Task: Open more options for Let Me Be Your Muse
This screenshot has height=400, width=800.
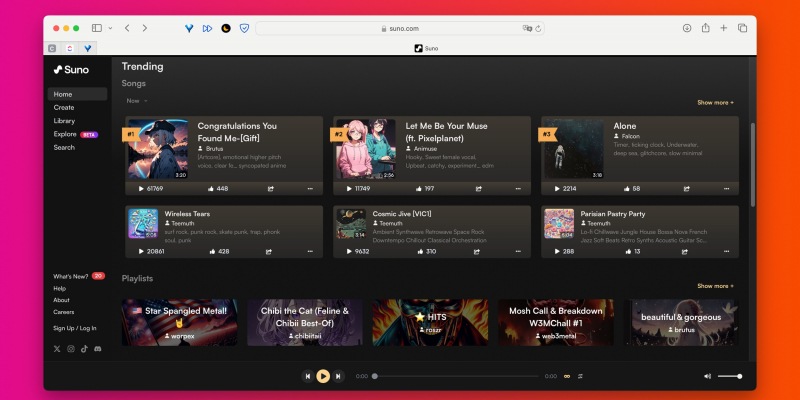Action: pyautogui.click(x=518, y=189)
